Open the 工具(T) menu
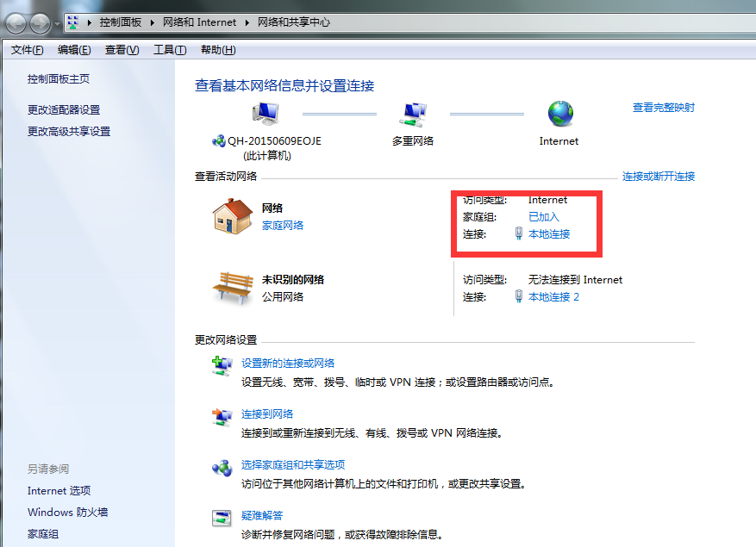 click(x=170, y=50)
